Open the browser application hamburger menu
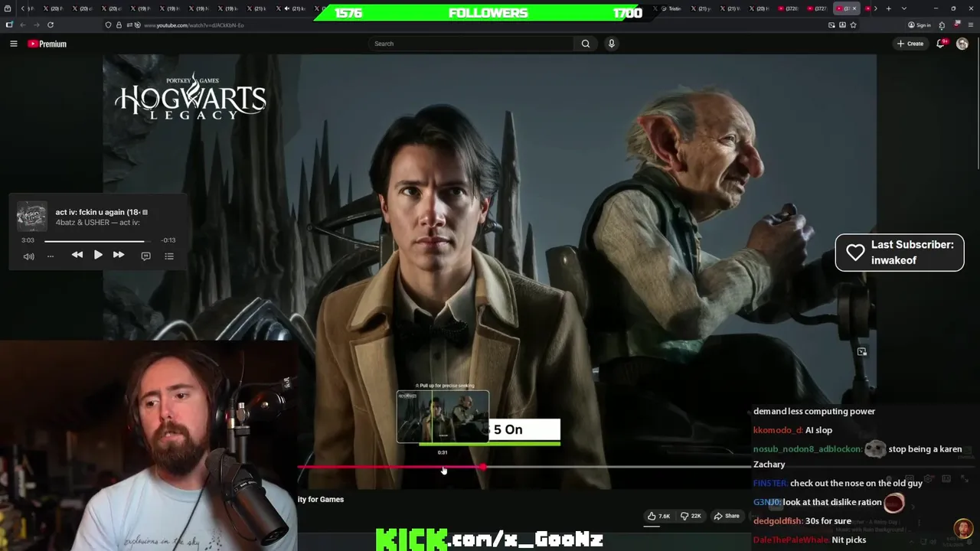980x551 pixels. click(x=971, y=24)
